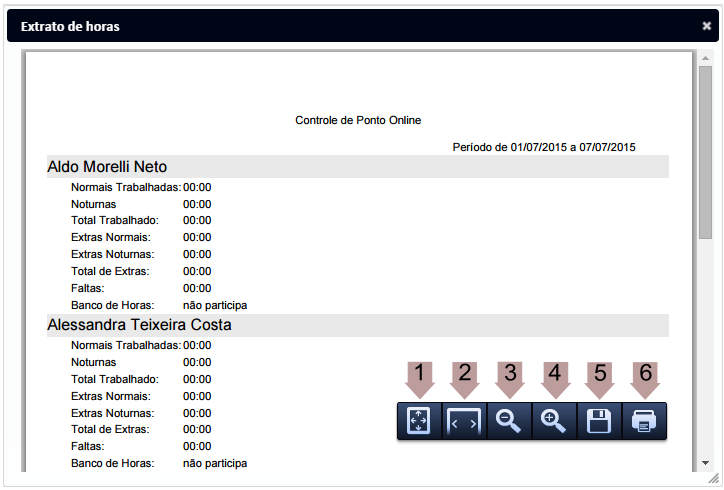Viewport: 724px width, 490px height.
Task: Save the report with the floppy disk icon
Action: point(599,422)
